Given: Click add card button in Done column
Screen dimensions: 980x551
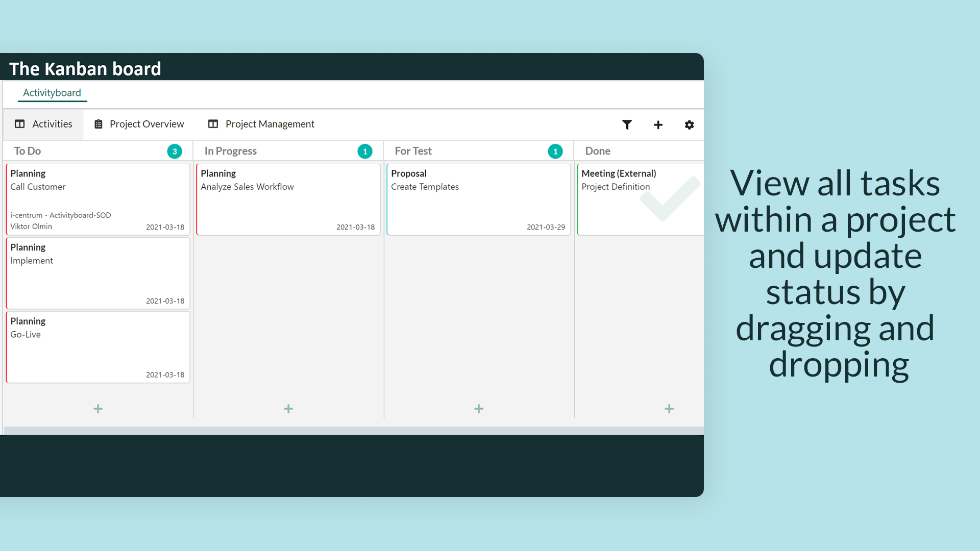Looking at the screenshot, I should pyautogui.click(x=669, y=408).
